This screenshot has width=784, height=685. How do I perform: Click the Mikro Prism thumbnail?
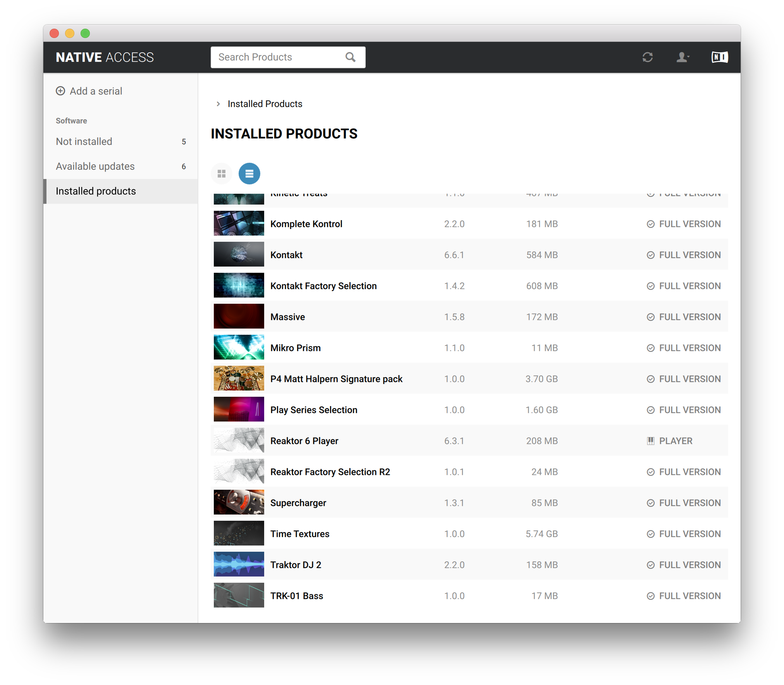[239, 348]
